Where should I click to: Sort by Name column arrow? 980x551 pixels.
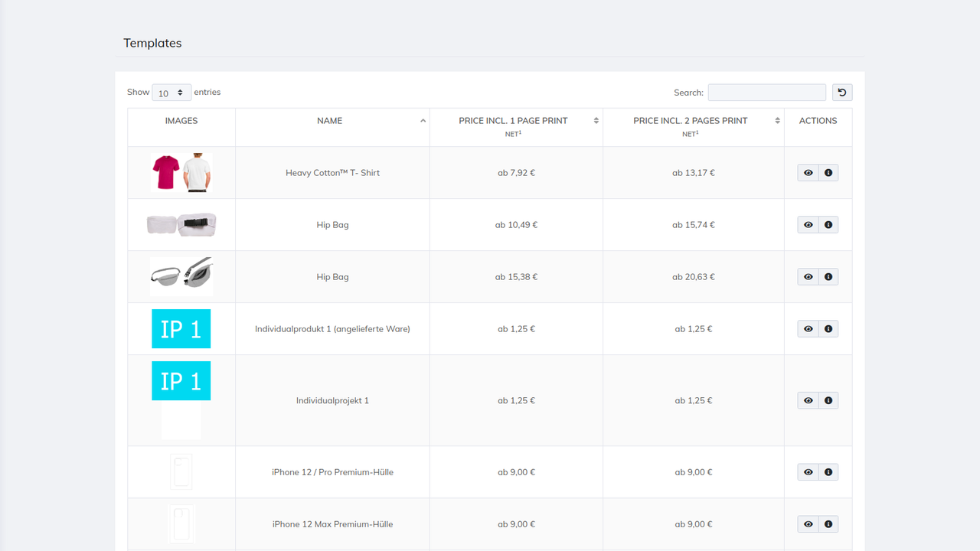click(x=423, y=121)
